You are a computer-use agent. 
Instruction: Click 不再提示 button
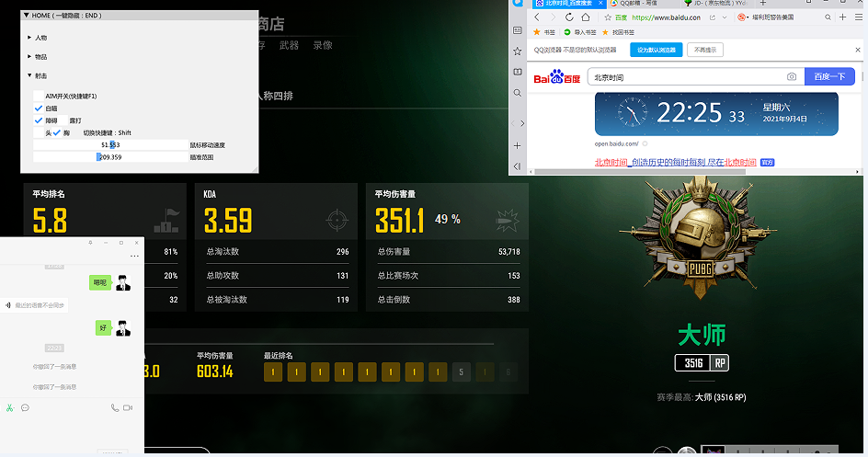point(705,50)
